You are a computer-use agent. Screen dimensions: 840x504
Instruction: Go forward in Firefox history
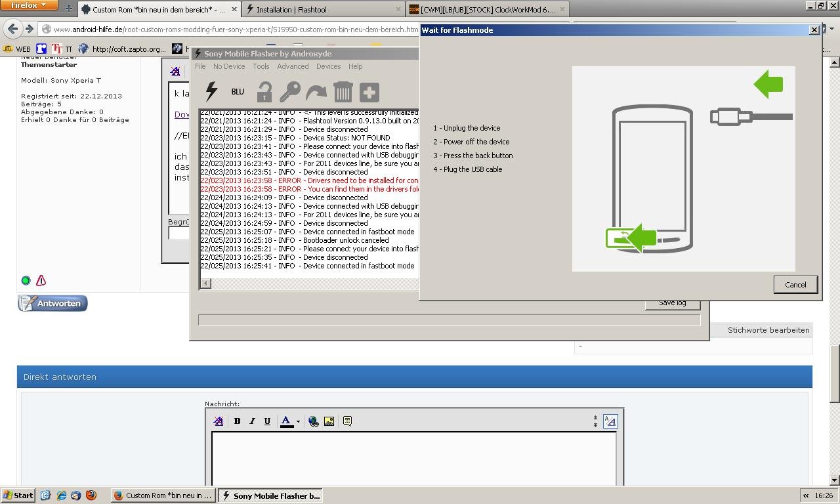29,29
